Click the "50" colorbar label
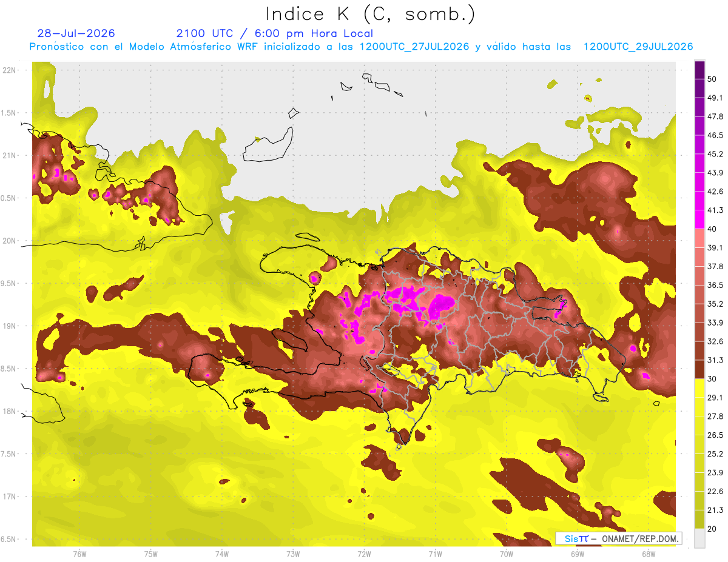This screenshot has width=728, height=562. [713, 79]
